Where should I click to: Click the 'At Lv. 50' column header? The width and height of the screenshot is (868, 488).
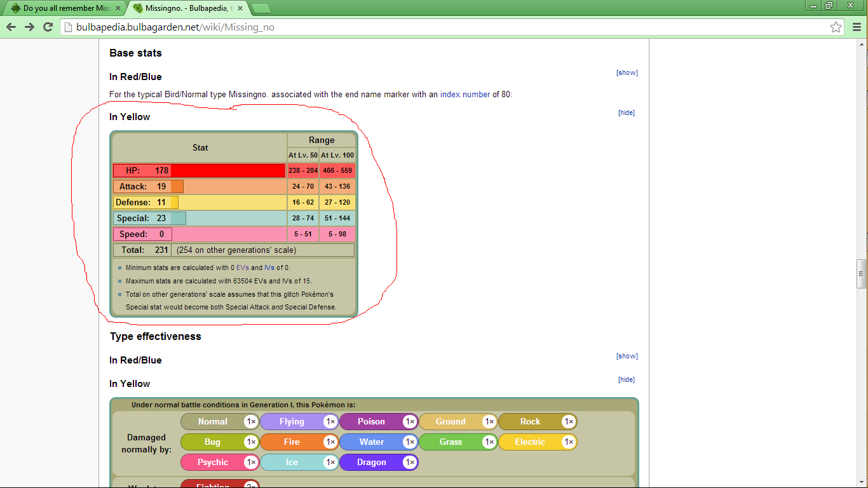pyautogui.click(x=303, y=155)
